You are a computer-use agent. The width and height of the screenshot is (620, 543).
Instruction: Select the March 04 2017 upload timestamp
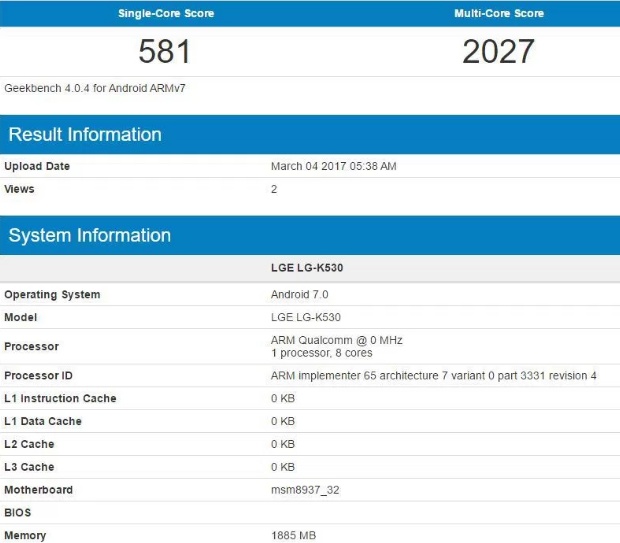[x=333, y=166]
